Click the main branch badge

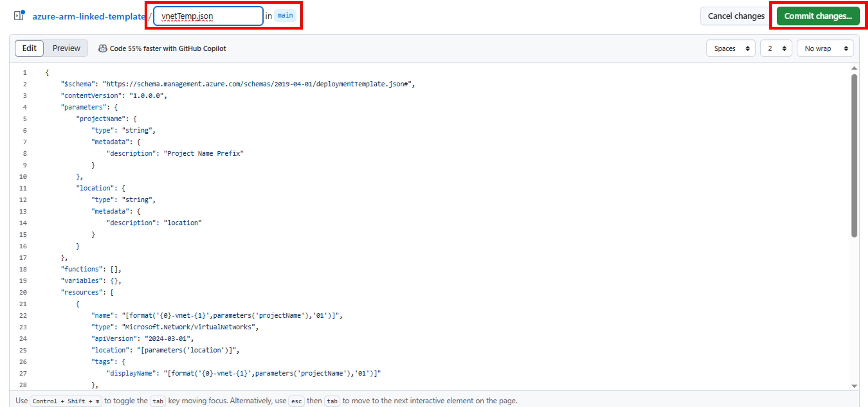click(x=285, y=15)
